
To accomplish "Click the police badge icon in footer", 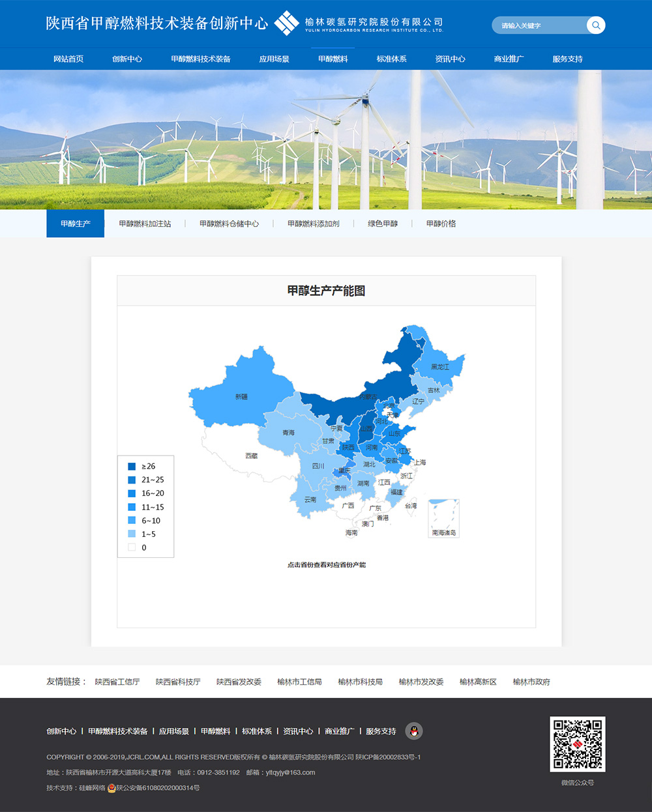I will [x=111, y=788].
